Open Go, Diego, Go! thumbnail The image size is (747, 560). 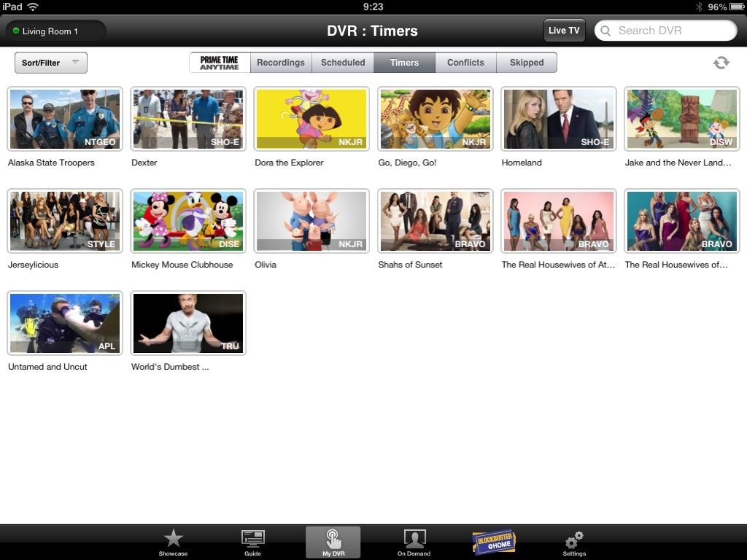coord(435,119)
